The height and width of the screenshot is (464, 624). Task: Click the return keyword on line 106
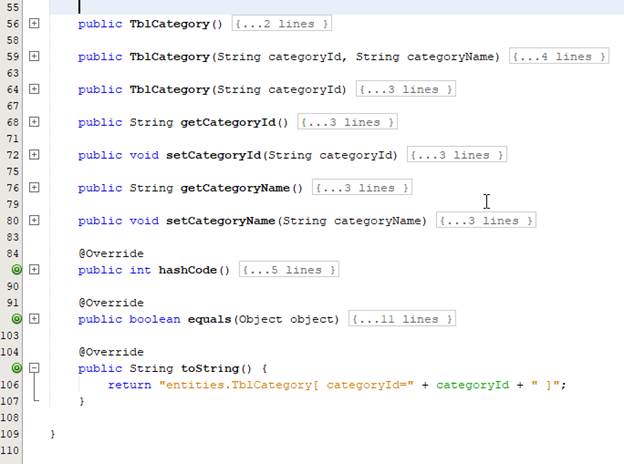tap(129, 385)
